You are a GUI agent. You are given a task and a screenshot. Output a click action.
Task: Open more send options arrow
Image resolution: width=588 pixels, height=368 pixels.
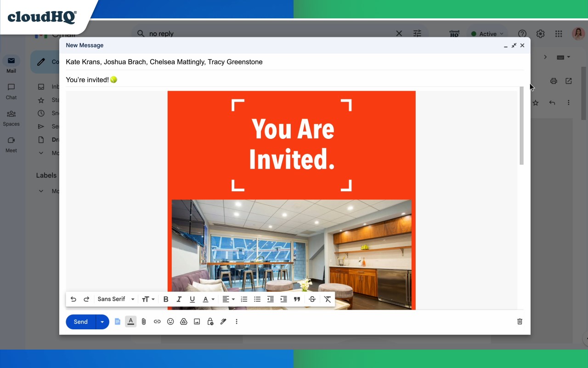coord(102,322)
